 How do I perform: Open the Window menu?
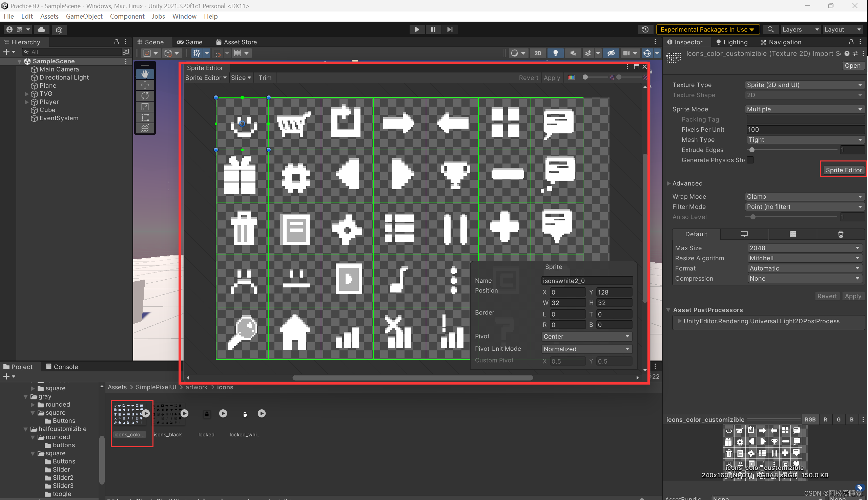point(184,16)
